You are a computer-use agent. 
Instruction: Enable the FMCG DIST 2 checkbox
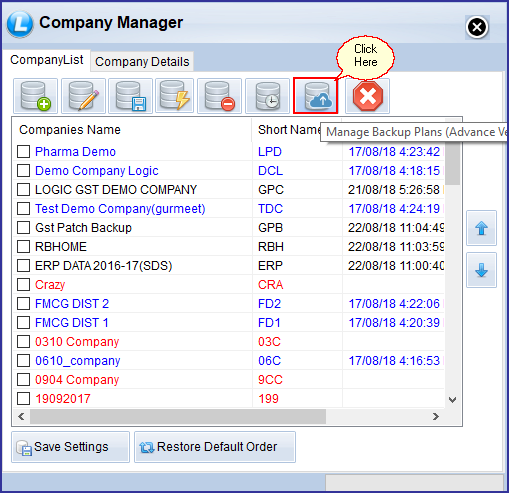tap(23, 304)
